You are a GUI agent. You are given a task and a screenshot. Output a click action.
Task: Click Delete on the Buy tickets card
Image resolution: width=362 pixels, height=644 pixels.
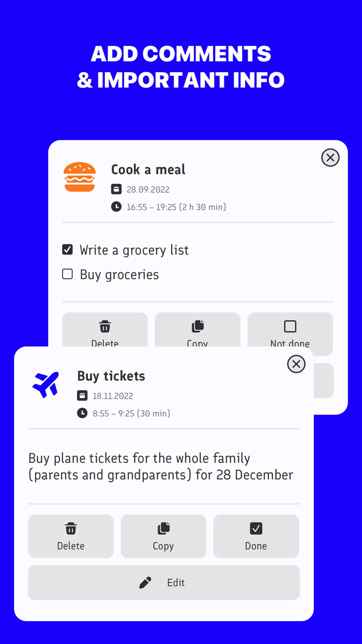point(71,536)
